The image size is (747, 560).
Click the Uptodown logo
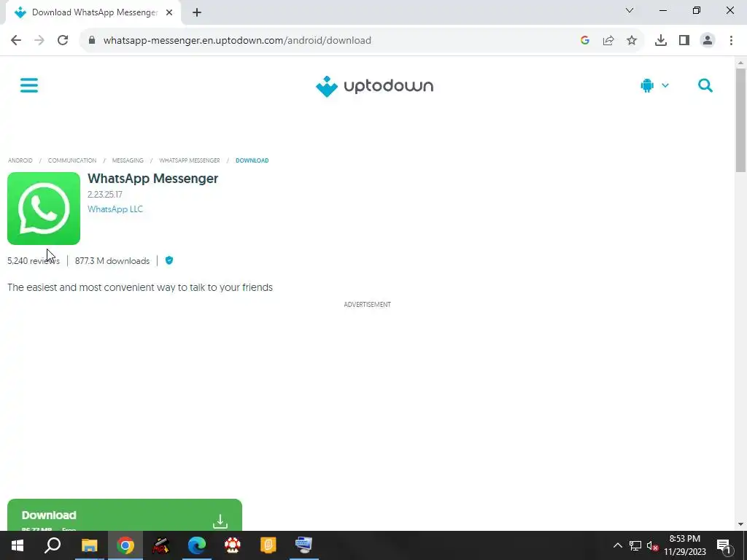coord(374,86)
